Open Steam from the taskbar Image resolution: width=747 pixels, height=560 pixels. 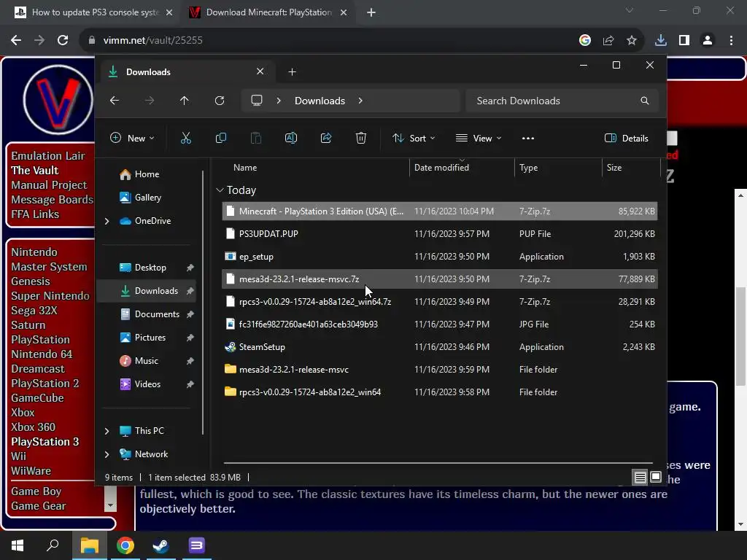pos(160,545)
